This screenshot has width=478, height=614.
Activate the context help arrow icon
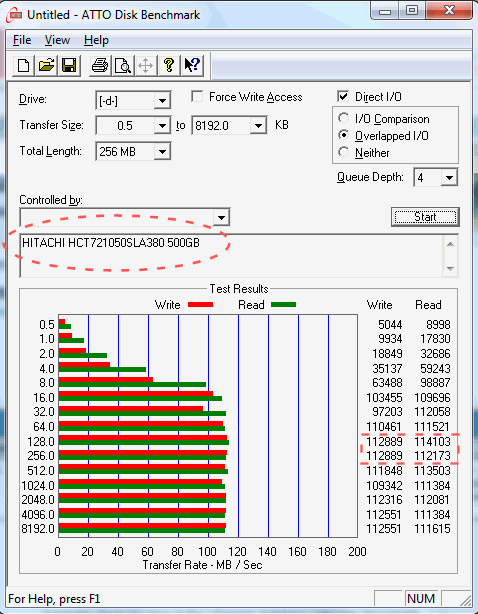[x=192, y=65]
